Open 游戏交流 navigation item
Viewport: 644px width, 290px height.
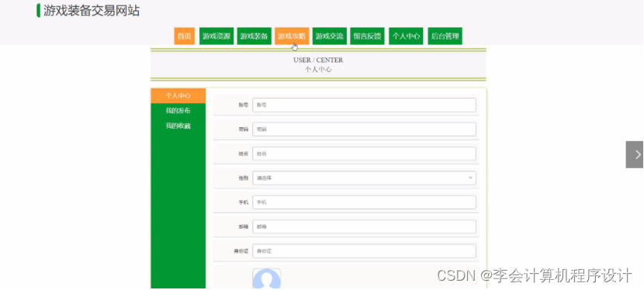point(330,36)
